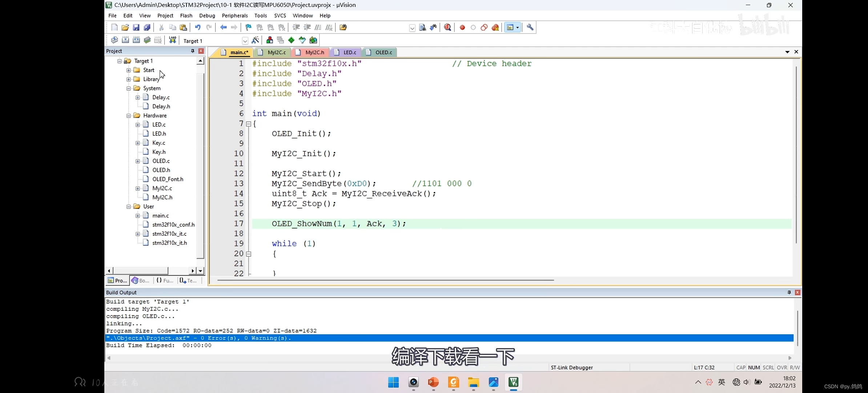Expand the Start folder
This screenshot has width=868, height=393.
pyautogui.click(x=129, y=70)
